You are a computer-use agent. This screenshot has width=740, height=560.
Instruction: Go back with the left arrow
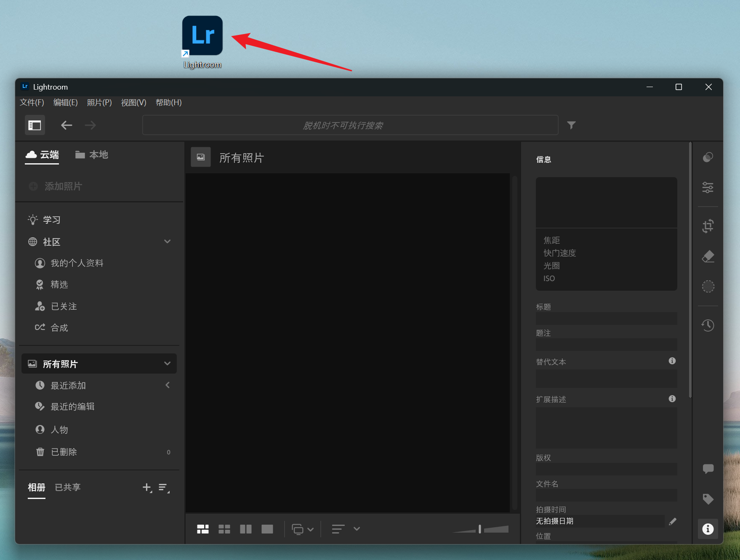pyautogui.click(x=67, y=125)
